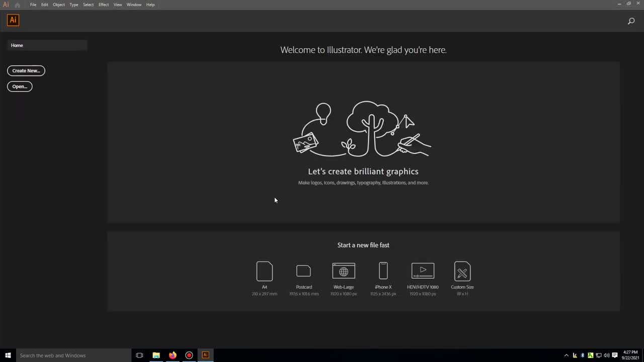Open the notification center icon
This screenshot has width=644, height=362.
615,355
